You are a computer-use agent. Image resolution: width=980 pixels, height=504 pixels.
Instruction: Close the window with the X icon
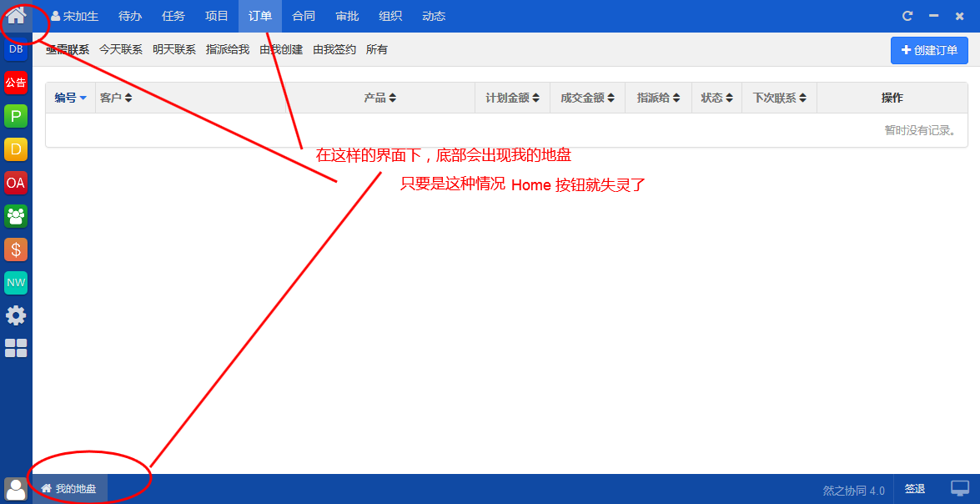coord(959,16)
